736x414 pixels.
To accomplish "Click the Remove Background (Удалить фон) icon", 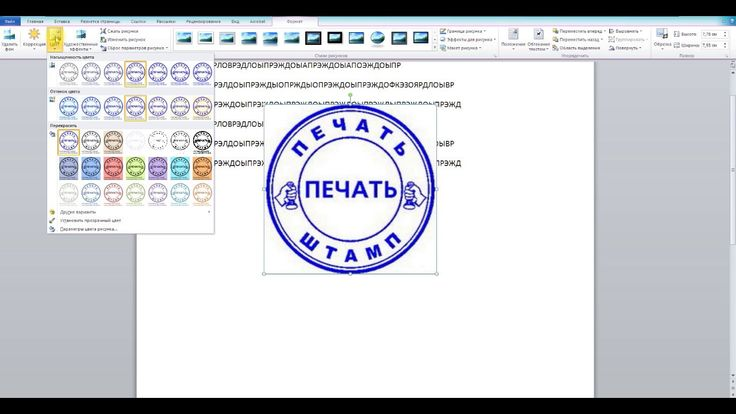I will tap(10, 38).
